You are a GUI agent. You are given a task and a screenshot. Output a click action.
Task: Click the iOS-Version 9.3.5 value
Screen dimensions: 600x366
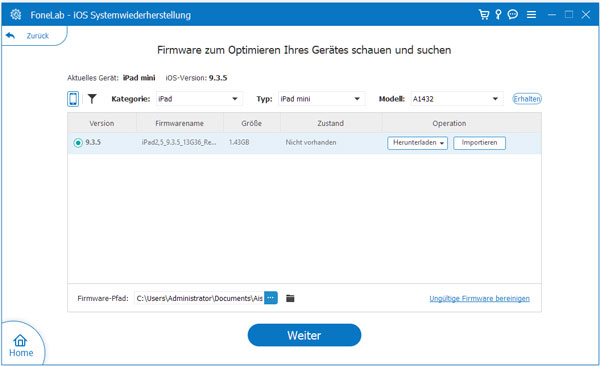[x=218, y=78]
